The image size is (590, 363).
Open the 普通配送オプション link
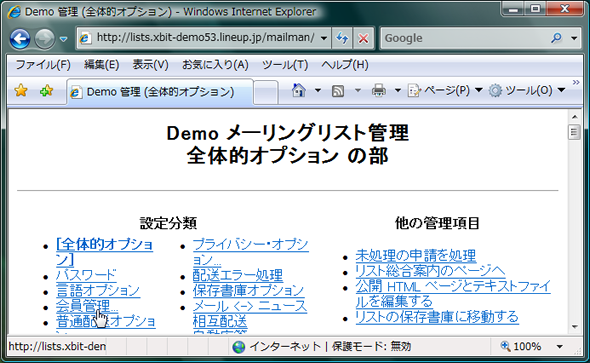pos(106,322)
